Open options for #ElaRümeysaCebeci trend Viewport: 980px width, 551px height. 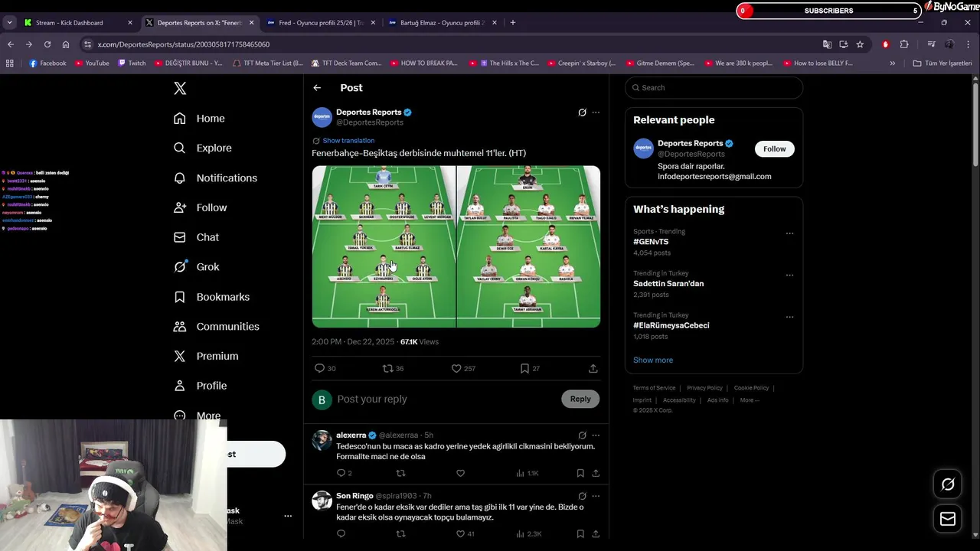point(789,317)
